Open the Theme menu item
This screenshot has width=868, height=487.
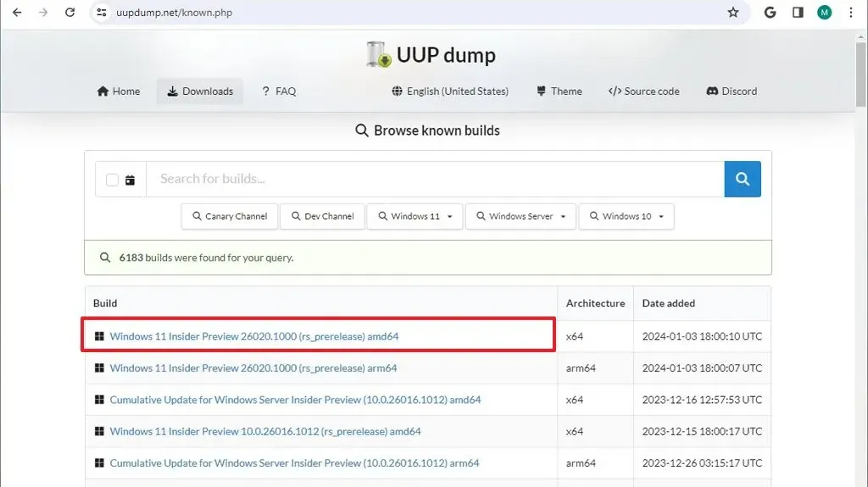coord(559,92)
